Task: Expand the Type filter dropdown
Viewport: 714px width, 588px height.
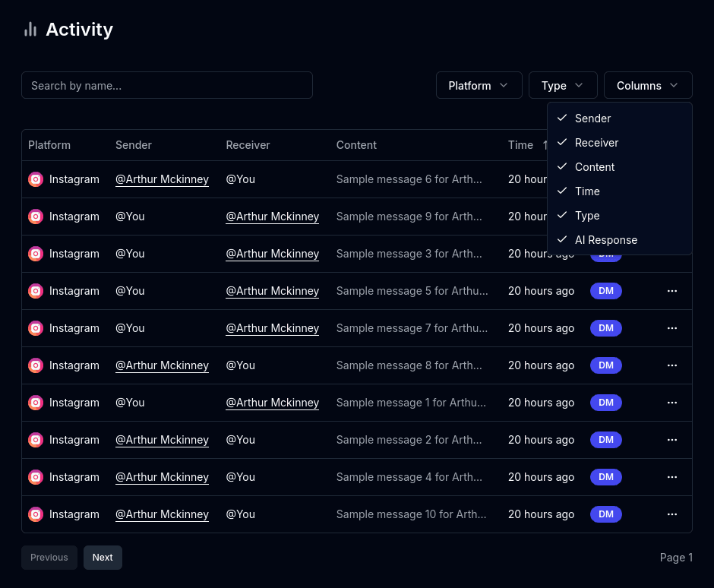Action: 562,85
